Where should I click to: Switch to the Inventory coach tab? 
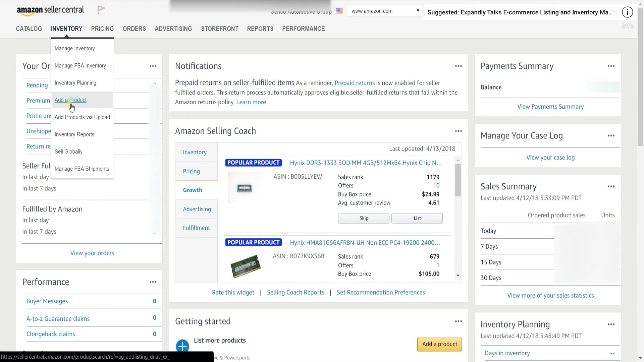[196, 153]
